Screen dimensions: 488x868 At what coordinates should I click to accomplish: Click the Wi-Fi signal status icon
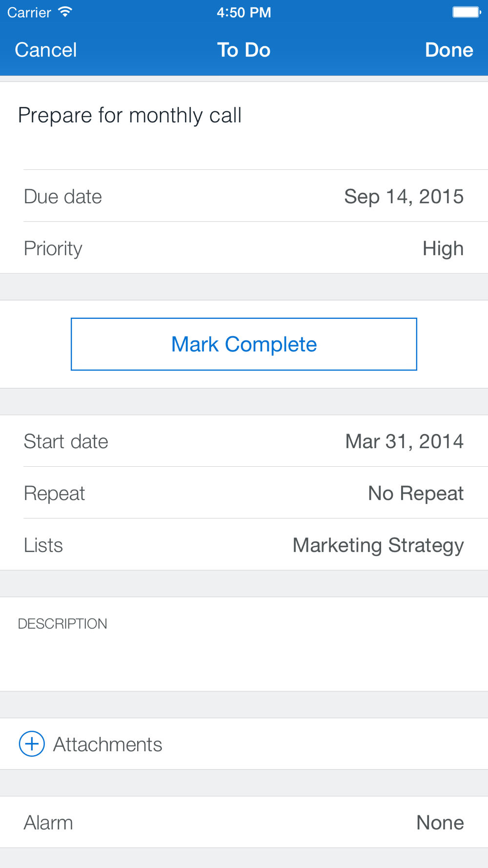[64, 12]
